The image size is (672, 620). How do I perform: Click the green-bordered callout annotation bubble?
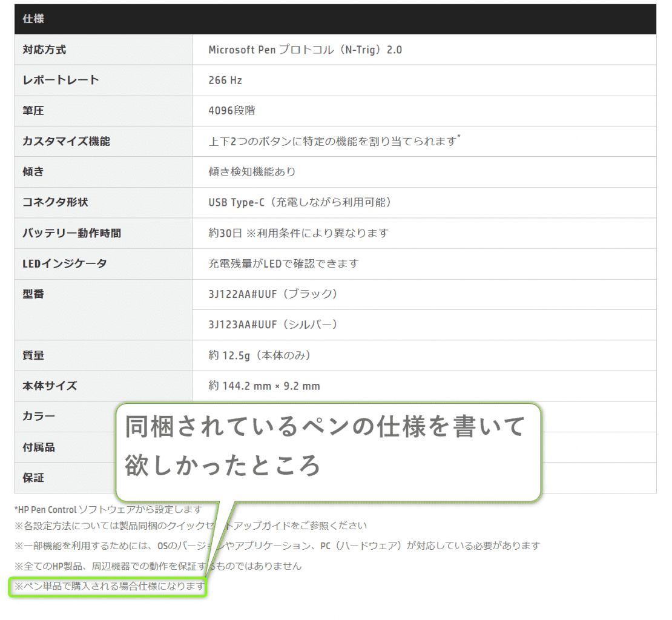[x=327, y=451]
